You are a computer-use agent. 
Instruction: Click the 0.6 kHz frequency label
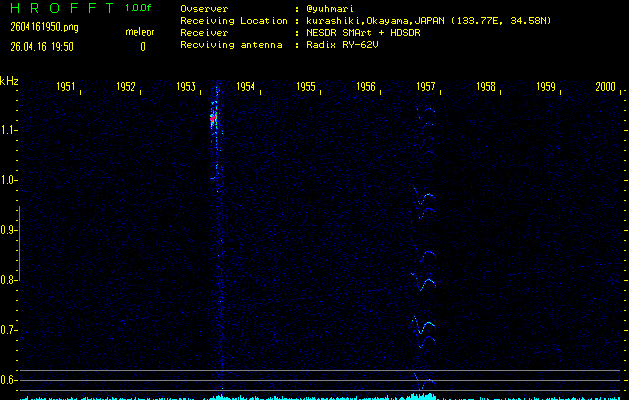(10, 380)
